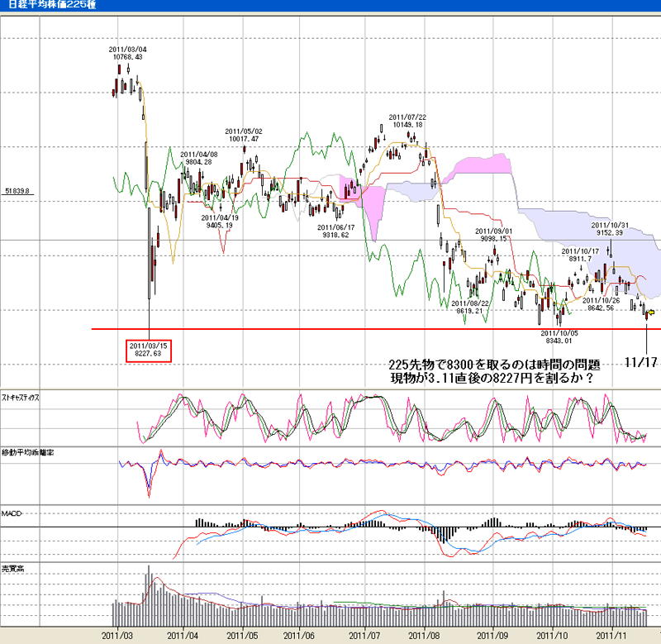Screen dimensions: 661x644
Task: Click the red horizontal support line
Action: 372,329
